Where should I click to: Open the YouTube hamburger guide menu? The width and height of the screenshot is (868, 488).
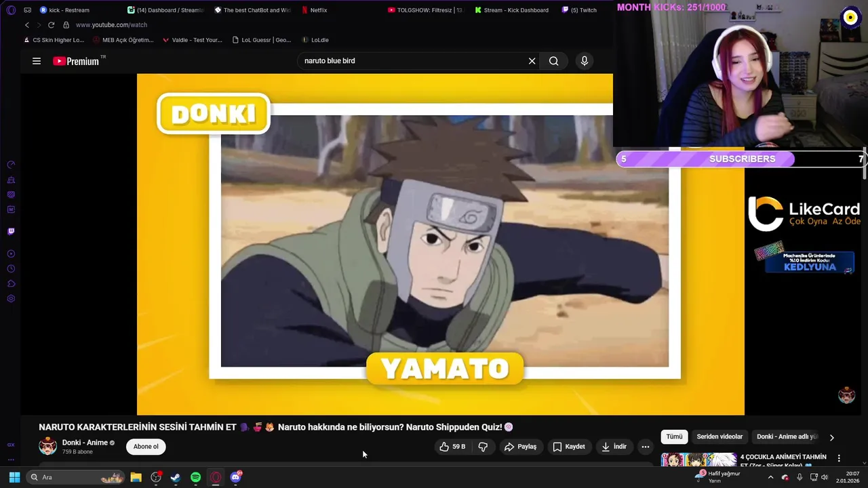pos(37,61)
